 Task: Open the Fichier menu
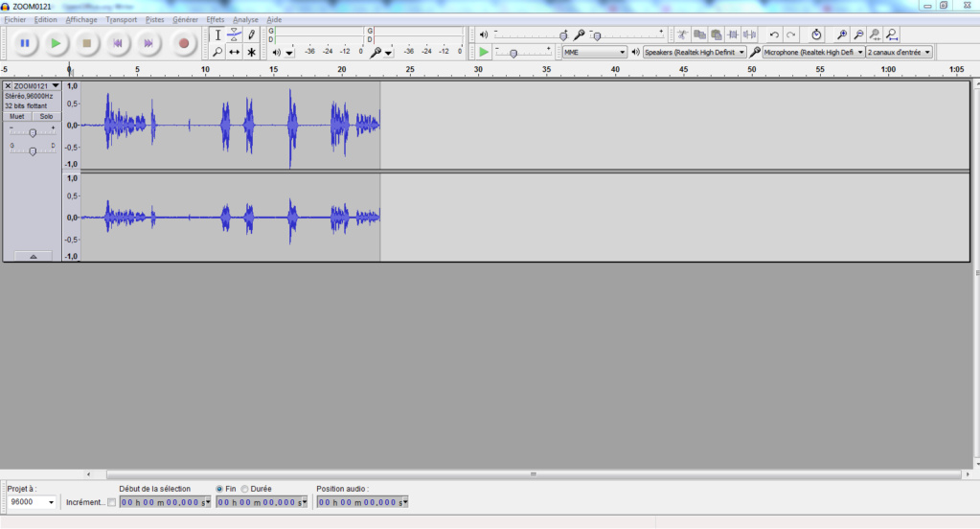[15, 20]
